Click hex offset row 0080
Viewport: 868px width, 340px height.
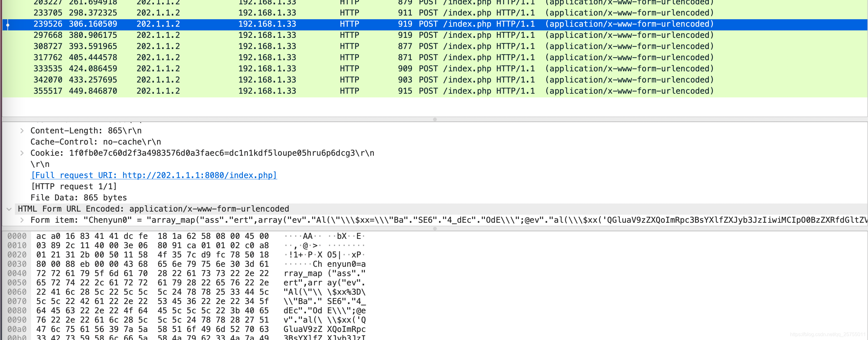(17, 310)
